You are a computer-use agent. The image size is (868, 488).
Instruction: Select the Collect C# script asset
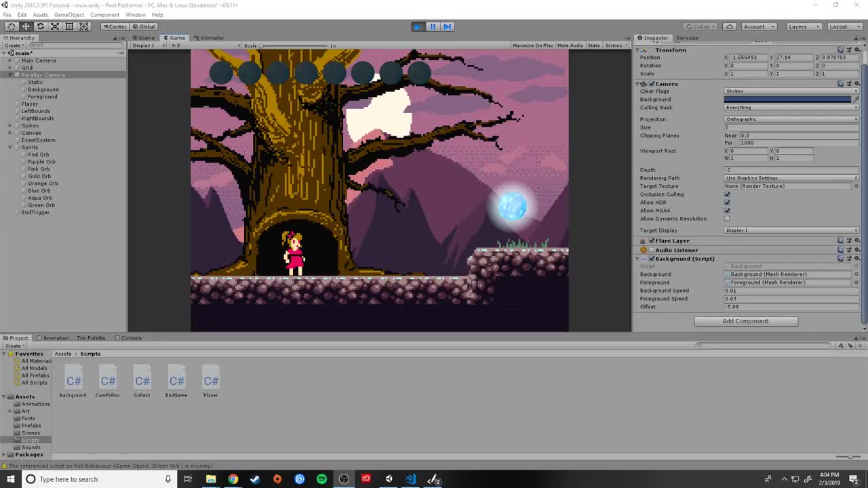click(x=142, y=382)
